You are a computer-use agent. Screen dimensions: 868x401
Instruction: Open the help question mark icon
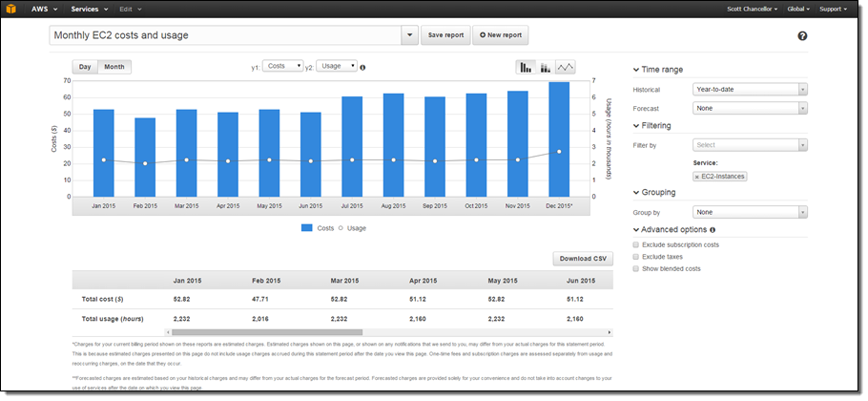[x=802, y=36]
